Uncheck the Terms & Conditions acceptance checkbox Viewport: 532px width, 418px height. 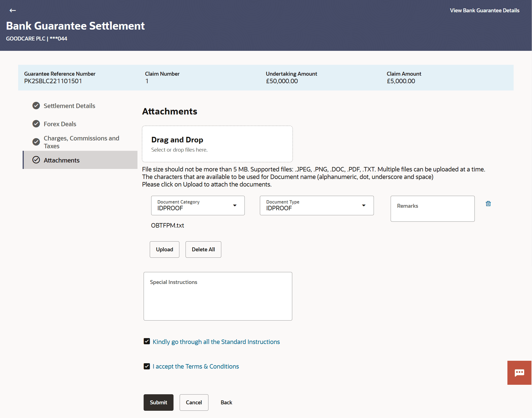click(x=146, y=366)
